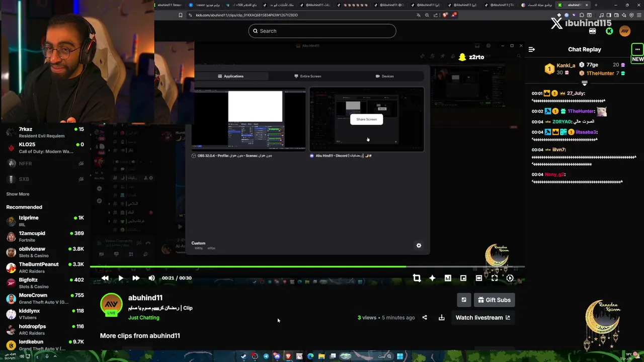644x362 pixels.
Task: Click the Kick search field
Action: 322,31
